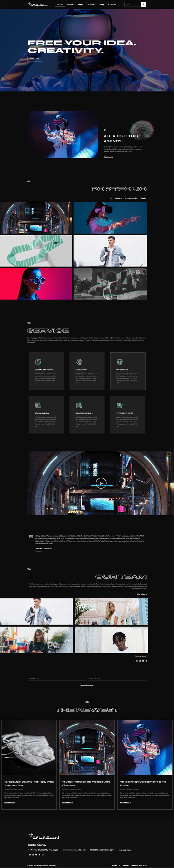The height and width of the screenshot is (868, 174).
Task: Select the All portfolio filter
Action: click(x=111, y=198)
